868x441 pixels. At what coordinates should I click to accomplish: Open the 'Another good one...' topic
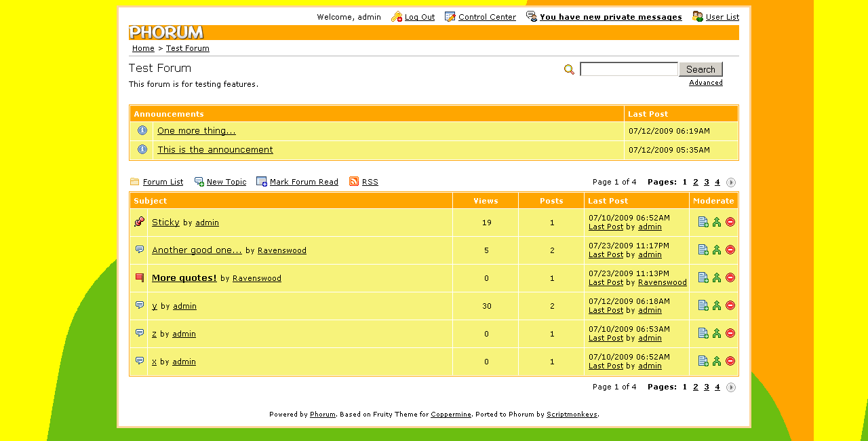tap(197, 250)
